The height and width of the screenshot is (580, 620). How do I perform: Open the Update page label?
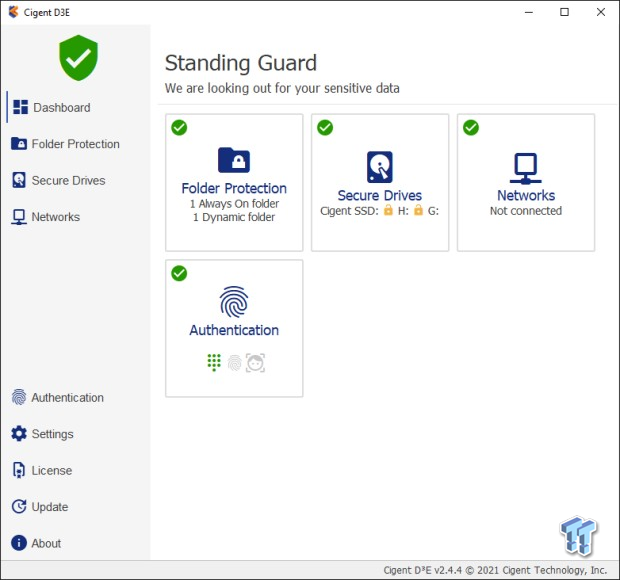pos(50,507)
